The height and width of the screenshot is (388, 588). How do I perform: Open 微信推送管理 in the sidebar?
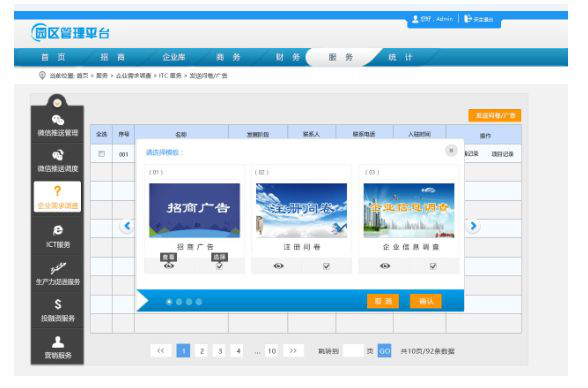58,125
